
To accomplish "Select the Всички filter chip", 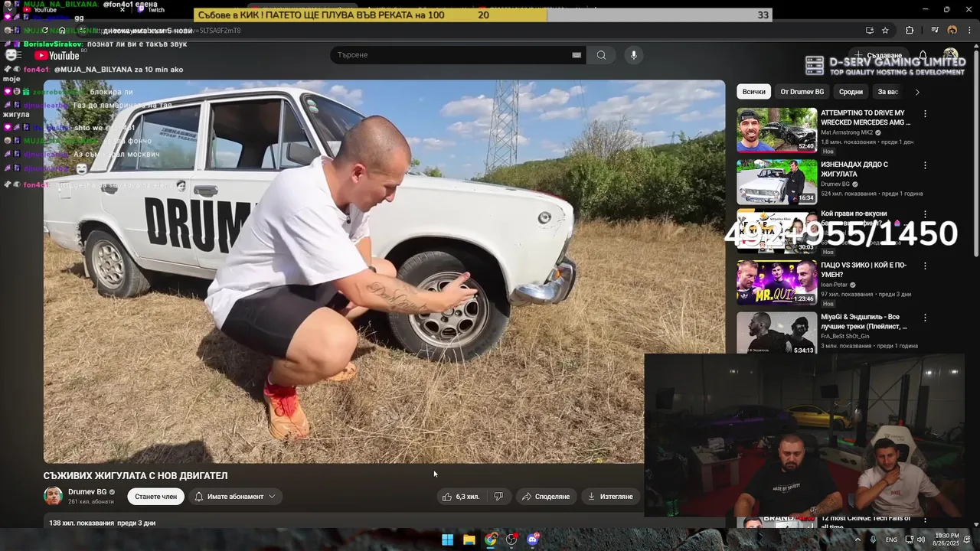I will tap(753, 92).
